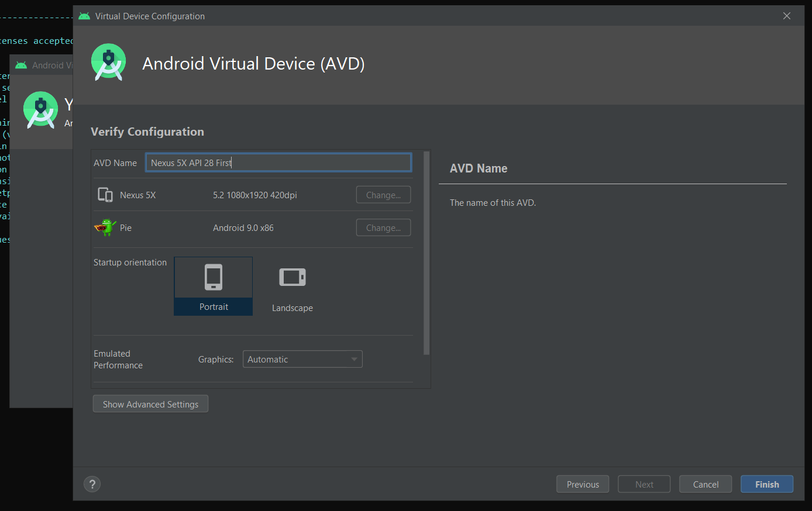Select Landscape startup orientation
The image size is (812, 511).
(x=293, y=286)
